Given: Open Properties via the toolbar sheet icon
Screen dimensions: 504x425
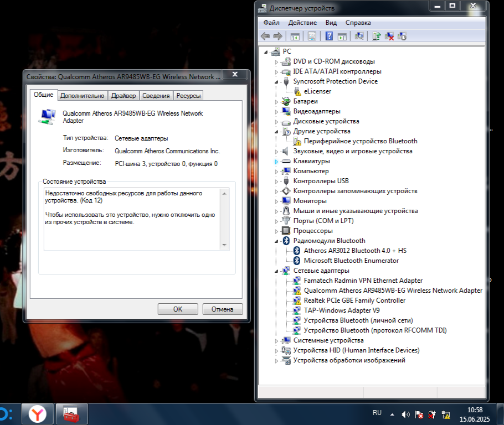Looking at the screenshot, I should pos(312,37).
